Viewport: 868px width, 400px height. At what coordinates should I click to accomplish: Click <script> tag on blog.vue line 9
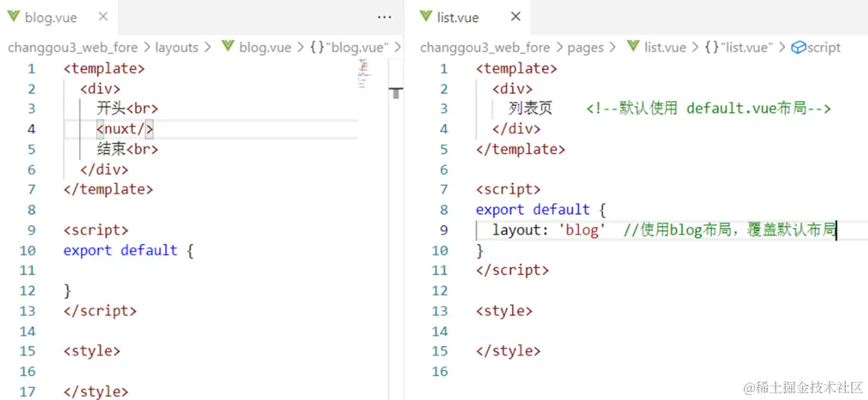pos(96,230)
